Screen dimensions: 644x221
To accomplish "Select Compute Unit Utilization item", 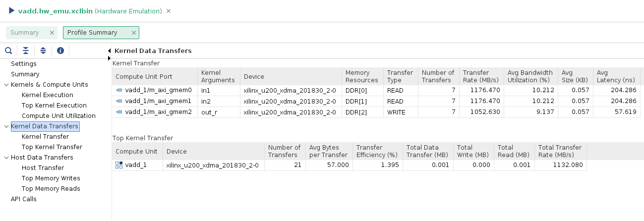I will (x=59, y=116).
